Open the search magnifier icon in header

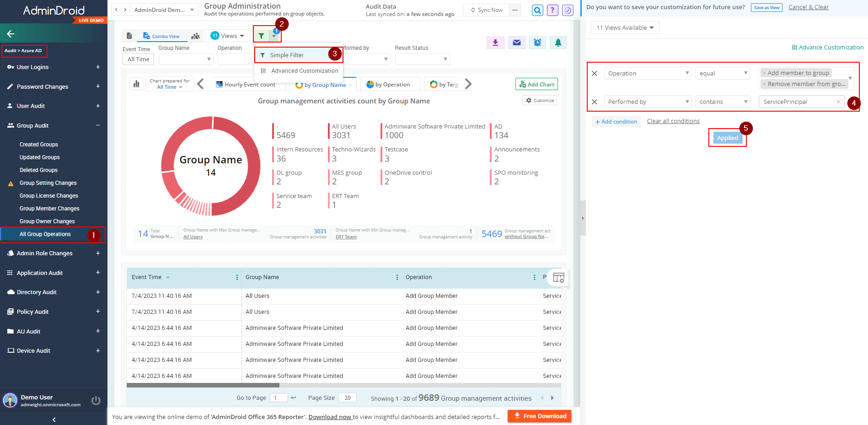pyautogui.click(x=537, y=10)
